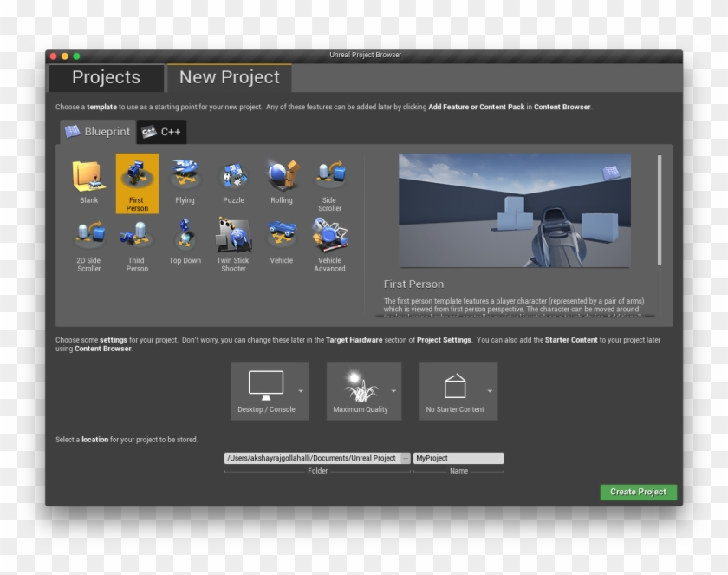728x575 pixels.
Task: Click the First Person preview image
Action: [515, 211]
